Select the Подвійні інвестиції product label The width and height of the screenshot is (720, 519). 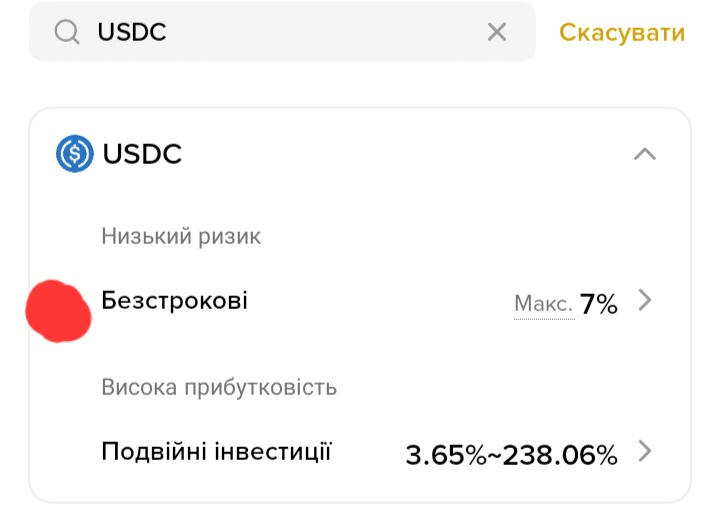[x=216, y=452]
